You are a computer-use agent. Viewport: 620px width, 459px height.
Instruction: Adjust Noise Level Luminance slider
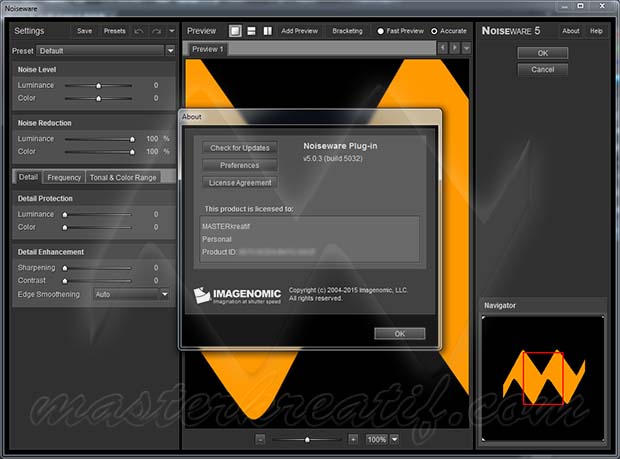pyautogui.click(x=98, y=85)
